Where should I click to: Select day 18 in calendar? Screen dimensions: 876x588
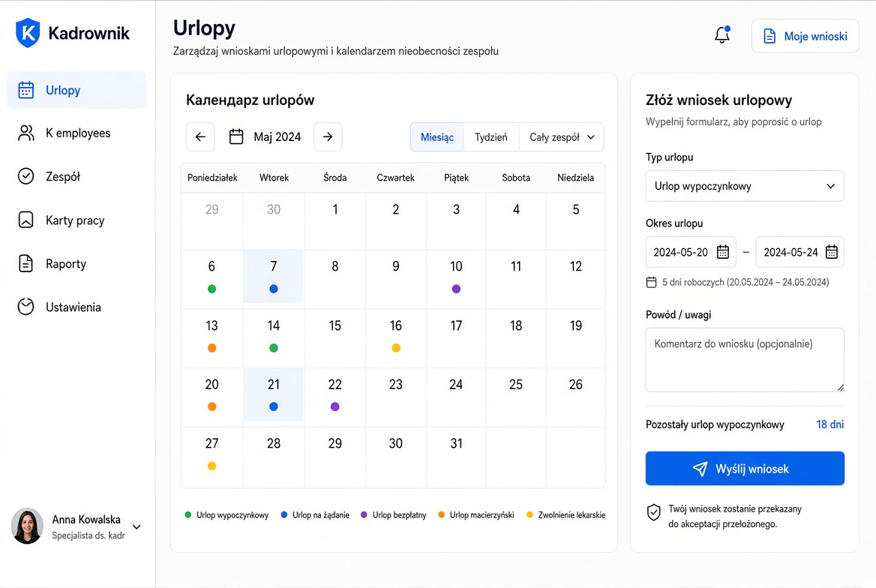pos(516,338)
